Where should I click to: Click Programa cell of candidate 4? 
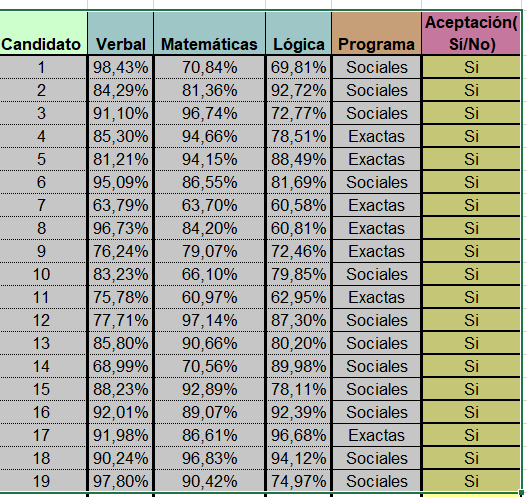pos(376,136)
